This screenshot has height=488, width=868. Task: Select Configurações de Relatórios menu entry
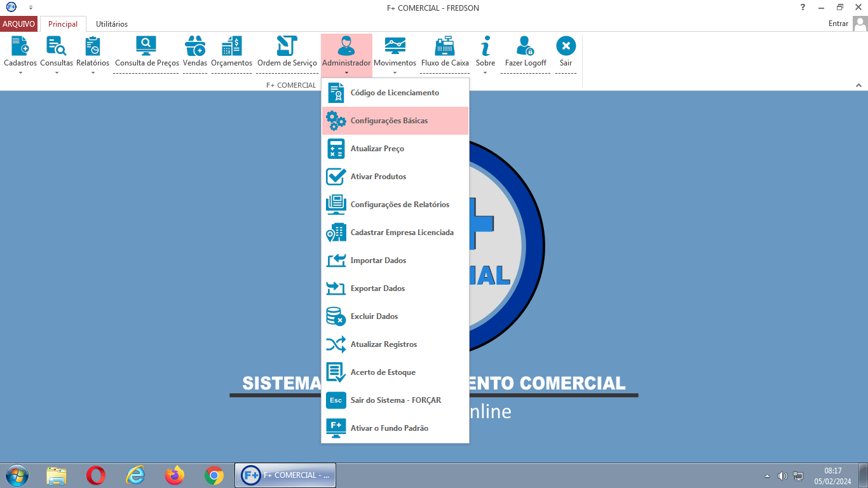pos(395,205)
